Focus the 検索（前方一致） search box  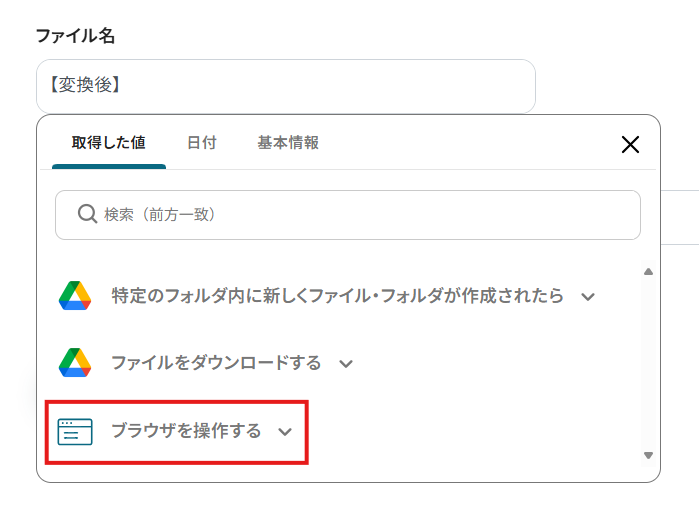click(x=348, y=215)
